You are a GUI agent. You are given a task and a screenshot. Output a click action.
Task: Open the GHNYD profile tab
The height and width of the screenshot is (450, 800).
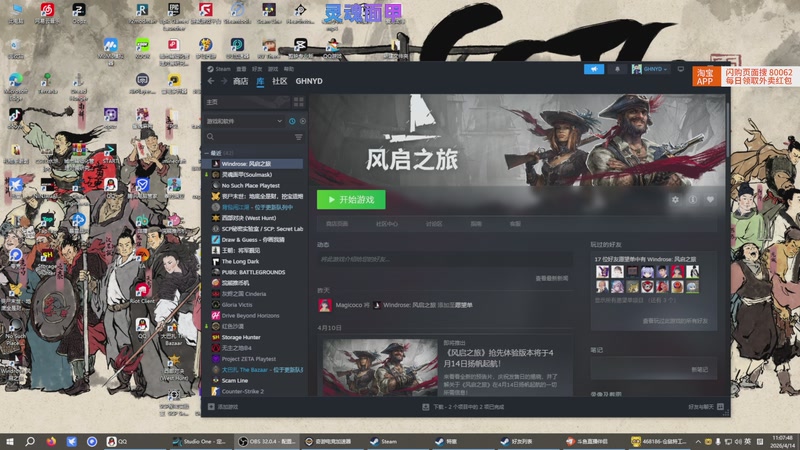(309, 81)
